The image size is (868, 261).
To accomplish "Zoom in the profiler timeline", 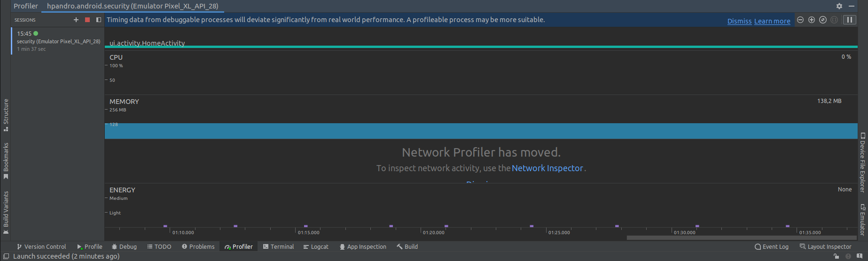I will point(812,20).
